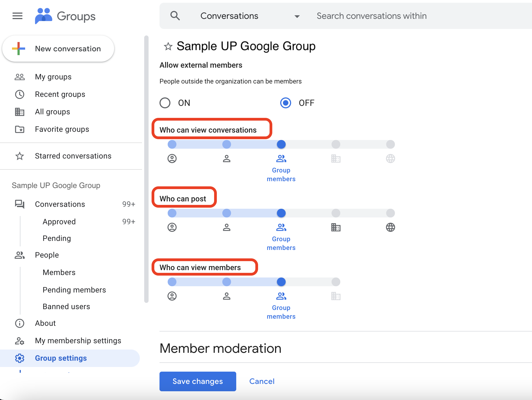Select organization building icon under Who can post
The width and height of the screenshot is (532, 400).
click(x=336, y=227)
